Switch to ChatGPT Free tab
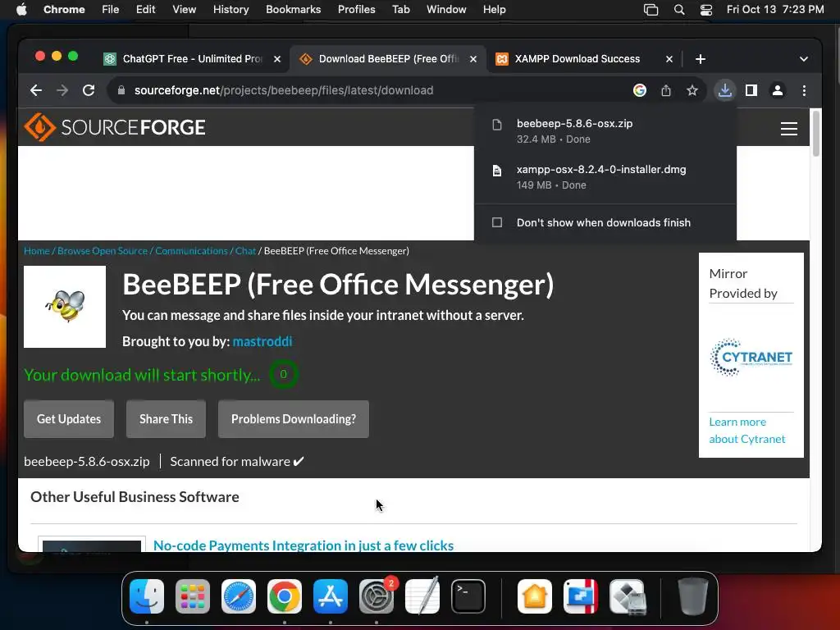Image resolution: width=840 pixels, height=630 pixels. point(192,59)
